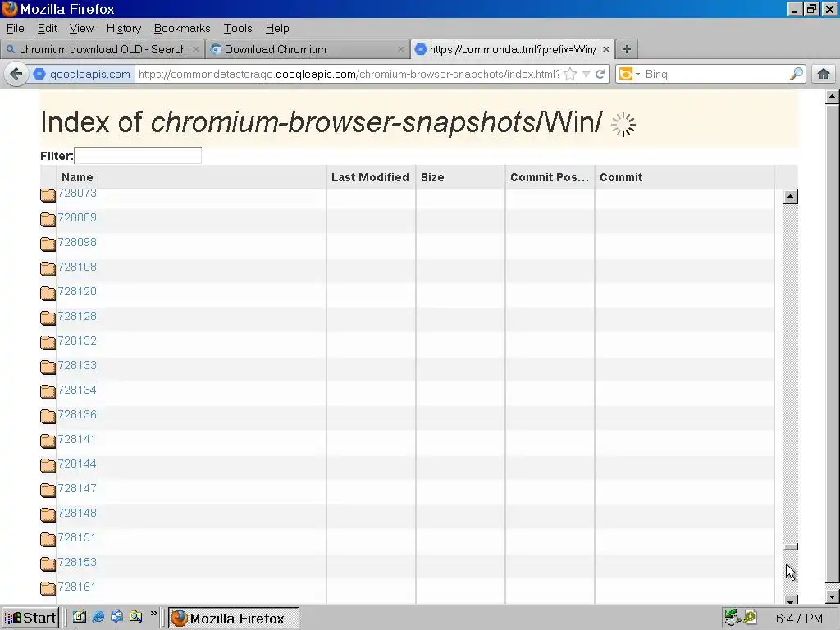Go back with the browser back arrow

pyautogui.click(x=16, y=74)
